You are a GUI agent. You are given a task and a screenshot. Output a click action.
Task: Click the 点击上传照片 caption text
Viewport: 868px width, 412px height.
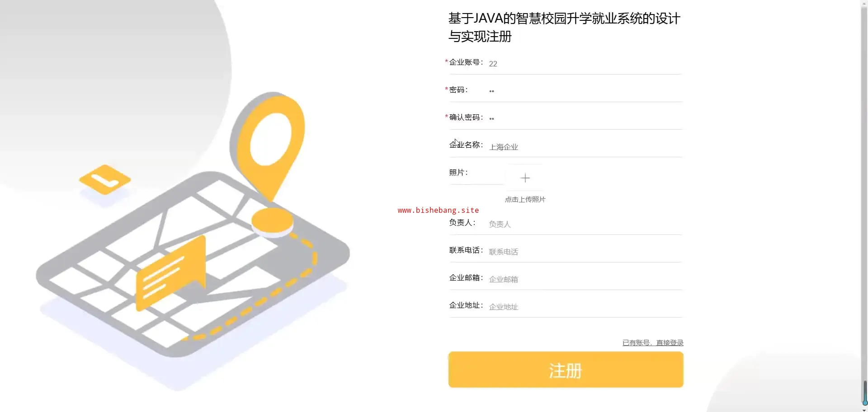[525, 200]
